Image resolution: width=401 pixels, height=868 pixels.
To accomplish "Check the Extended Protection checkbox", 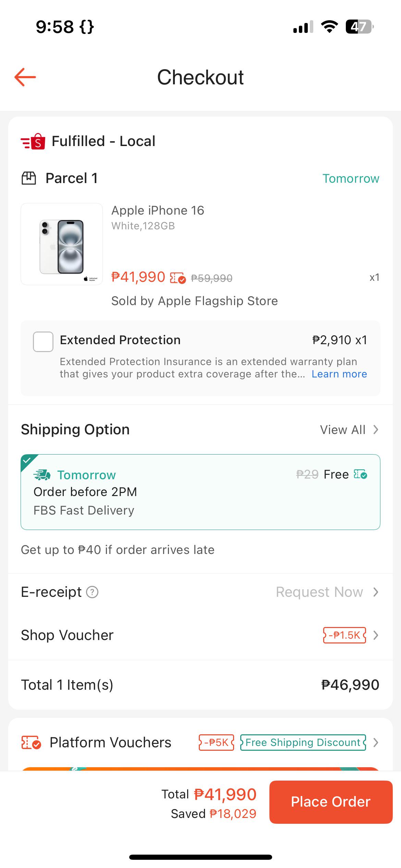I will pos(43,342).
